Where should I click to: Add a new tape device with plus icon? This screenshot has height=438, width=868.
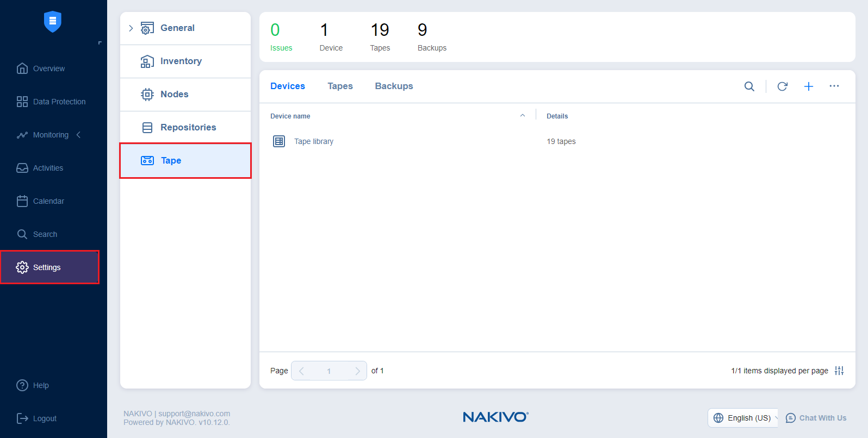808,86
